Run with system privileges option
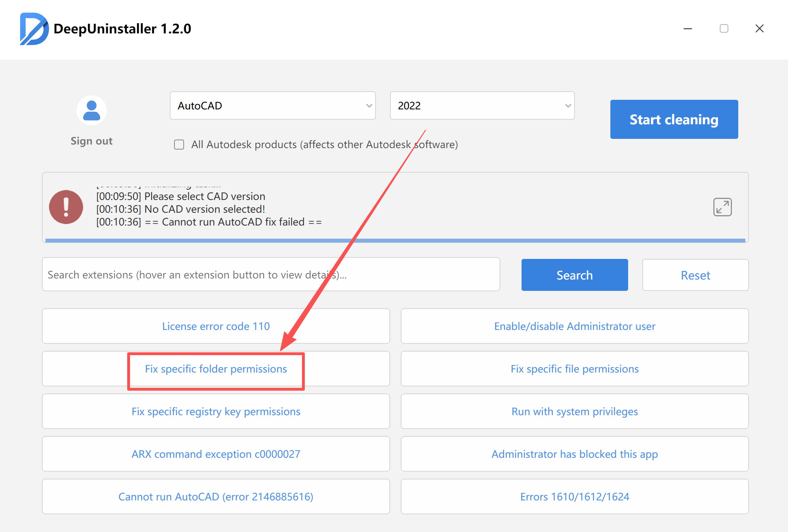Viewport: 788px width, 532px height. [x=574, y=412]
